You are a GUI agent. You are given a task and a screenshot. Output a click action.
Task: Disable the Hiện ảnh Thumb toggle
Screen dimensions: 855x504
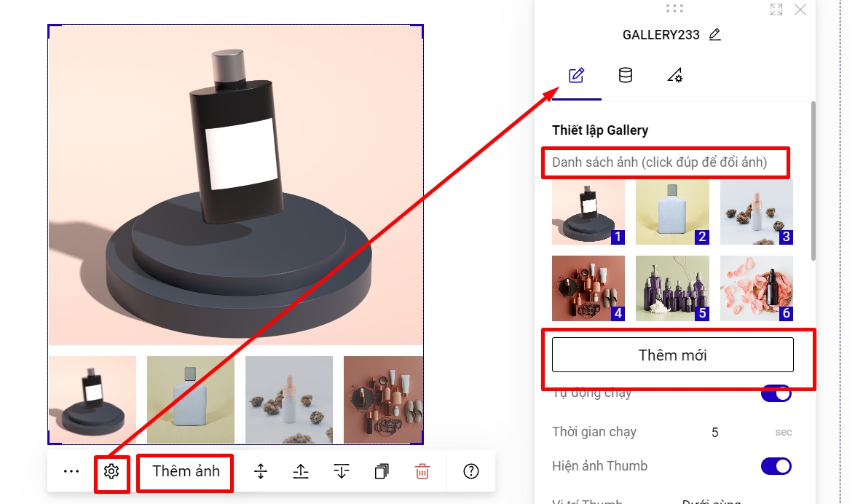(x=776, y=466)
